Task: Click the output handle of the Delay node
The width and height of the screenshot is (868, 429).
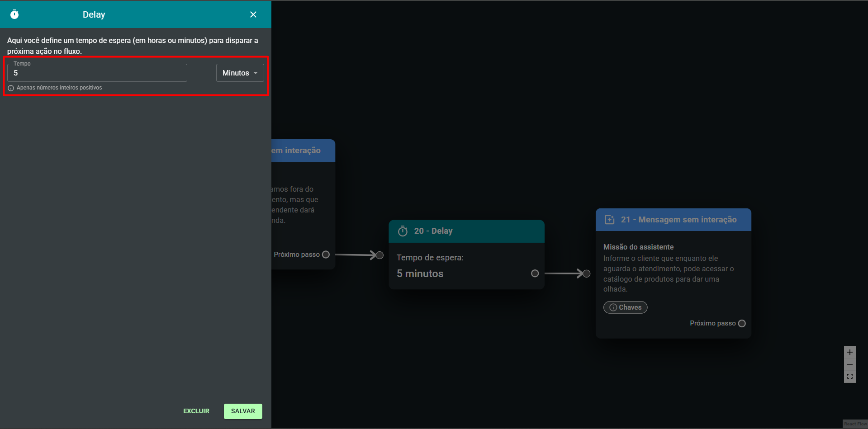Action: pyautogui.click(x=535, y=273)
